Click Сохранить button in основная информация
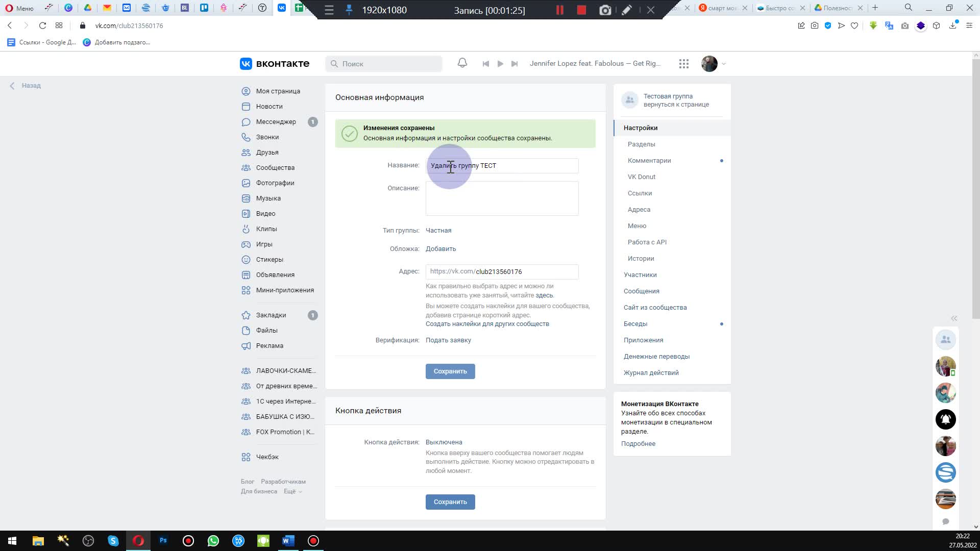Screen dimensions: 980x551 (450, 371)
